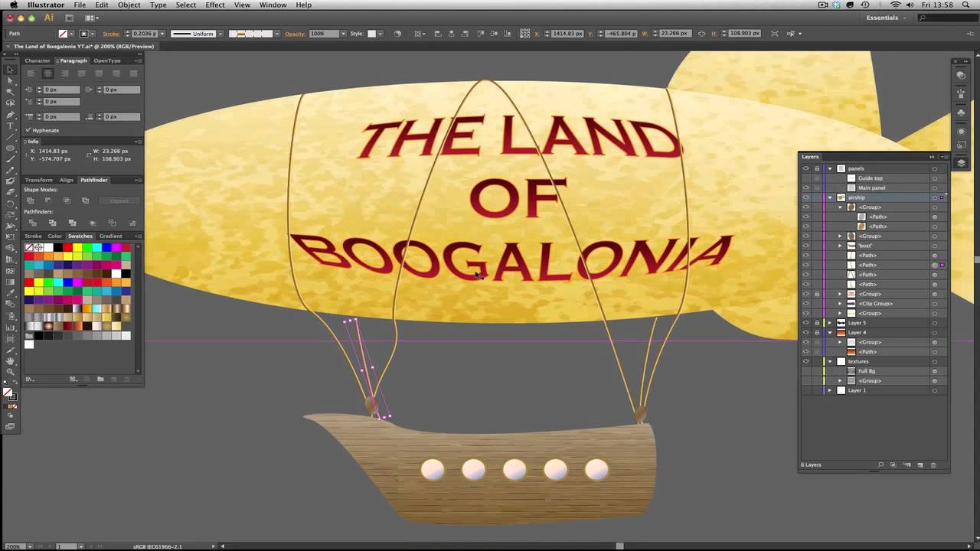Pick the black swatch in Swatches

[57, 247]
